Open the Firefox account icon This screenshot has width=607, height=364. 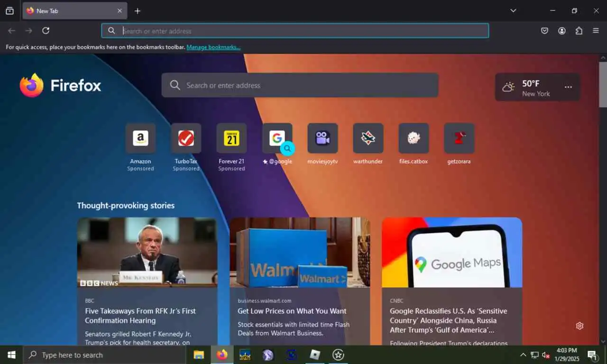coord(562,31)
